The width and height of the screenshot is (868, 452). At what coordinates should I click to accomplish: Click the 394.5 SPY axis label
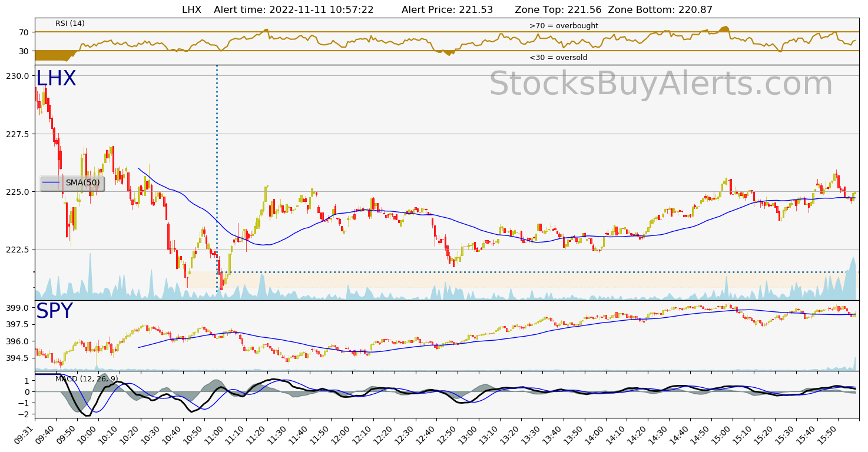19,358
